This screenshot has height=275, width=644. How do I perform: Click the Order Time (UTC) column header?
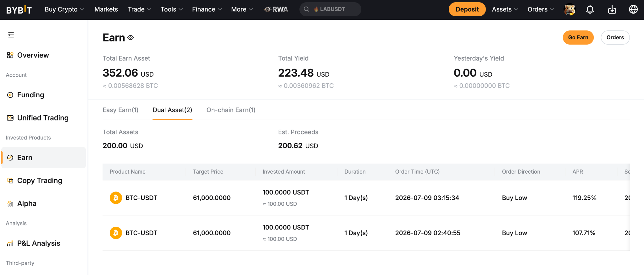417,172
